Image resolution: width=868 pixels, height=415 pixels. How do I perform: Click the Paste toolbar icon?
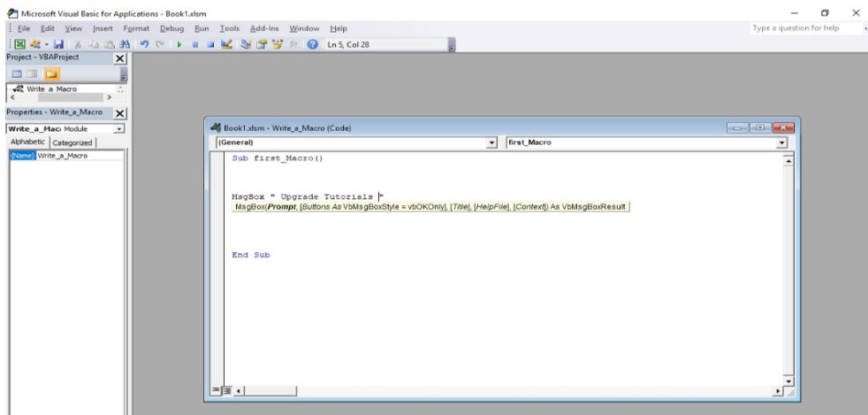(110, 44)
